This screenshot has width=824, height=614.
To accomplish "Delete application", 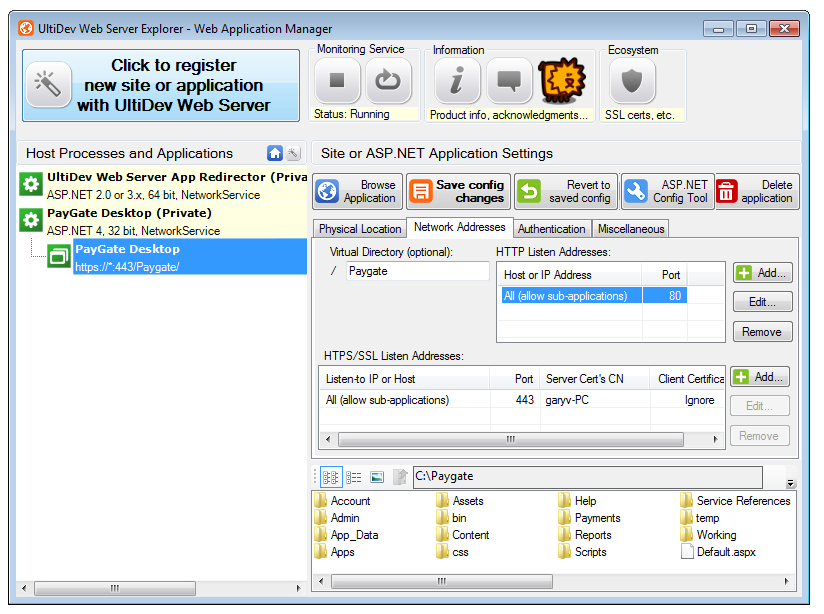I will click(x=757, y=191).
